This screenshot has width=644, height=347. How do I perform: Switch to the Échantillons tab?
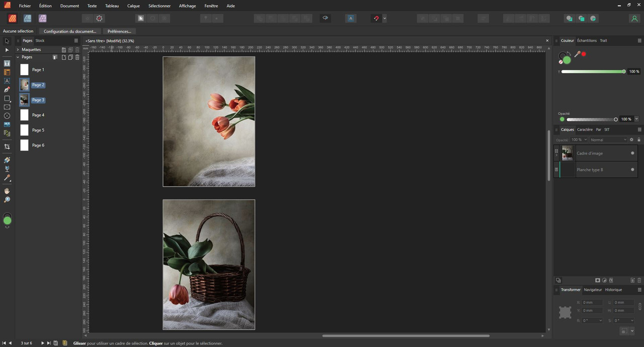[x=587, y=40]
